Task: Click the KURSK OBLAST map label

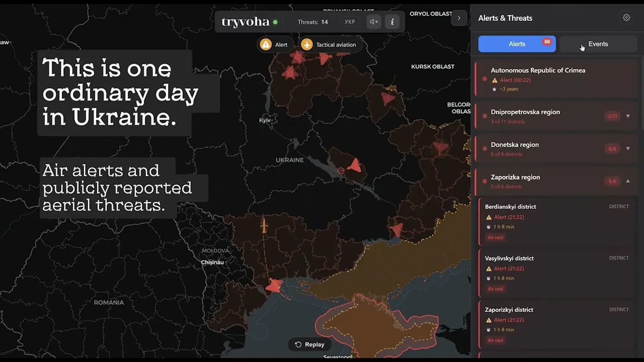Action: point(433,67)
